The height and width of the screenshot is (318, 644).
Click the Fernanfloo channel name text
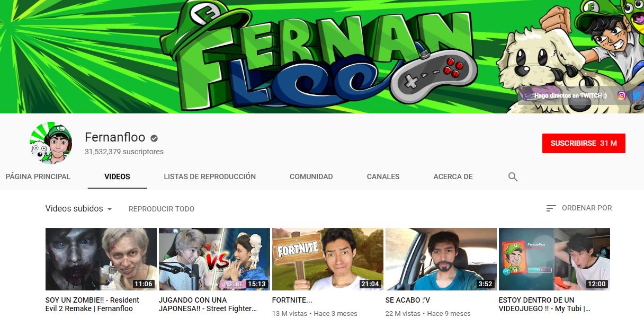115,137
